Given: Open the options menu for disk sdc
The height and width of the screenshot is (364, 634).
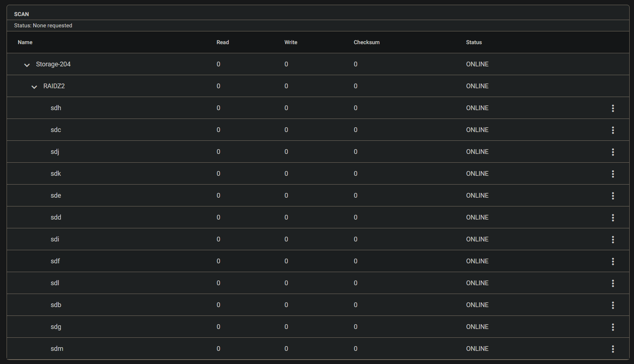Looking at the screenshot, I should pyautogui.click(x=613, y=130).
